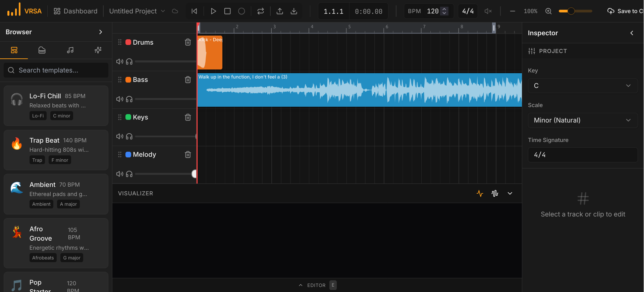Screen dimensions: 644x292
Task: Select the Walk up in the function clip
Action: point(360,90)
